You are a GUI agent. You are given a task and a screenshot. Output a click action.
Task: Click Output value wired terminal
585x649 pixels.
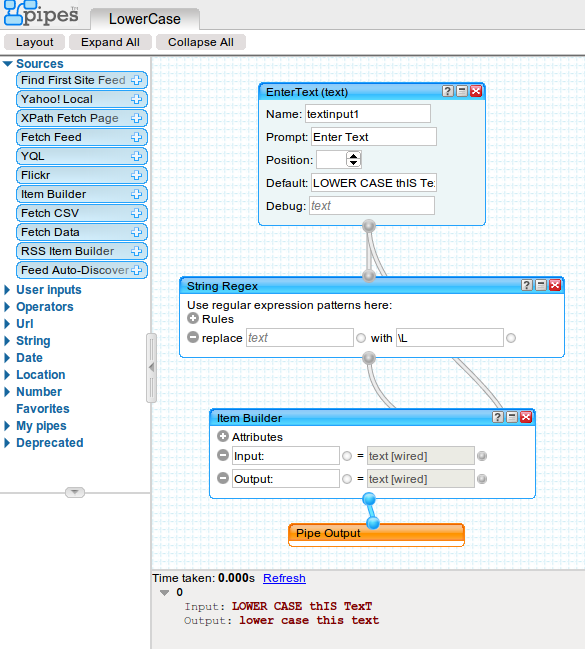pos(481,479)
